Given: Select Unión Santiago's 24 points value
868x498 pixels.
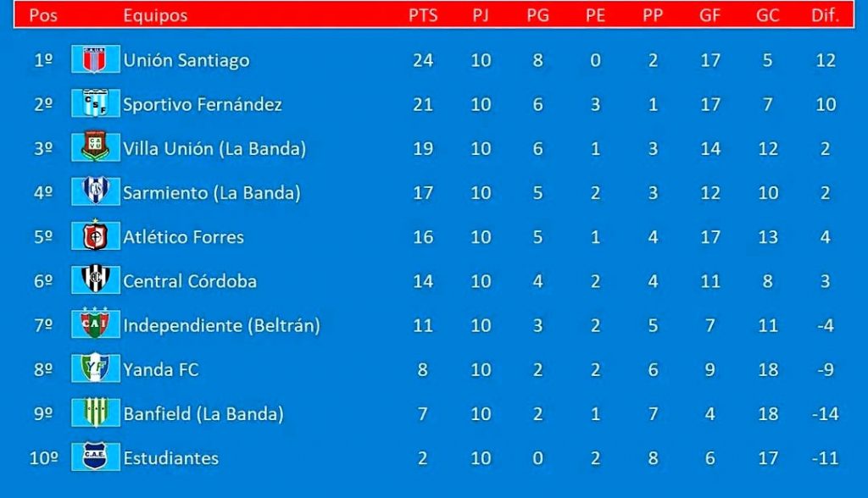Looking at the screenshot, I should 423,60.
